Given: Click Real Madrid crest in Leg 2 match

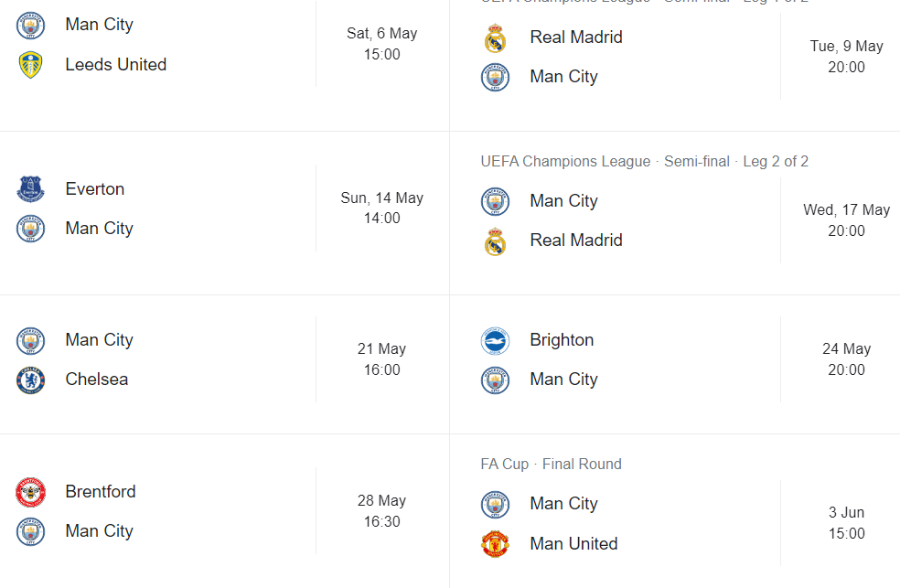Looking at the screenshot, I should [495, 241].
